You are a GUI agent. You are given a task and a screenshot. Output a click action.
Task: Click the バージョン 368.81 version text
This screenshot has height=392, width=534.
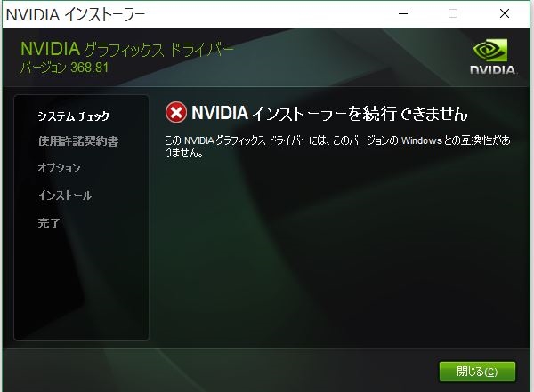[x=64, y=68]
